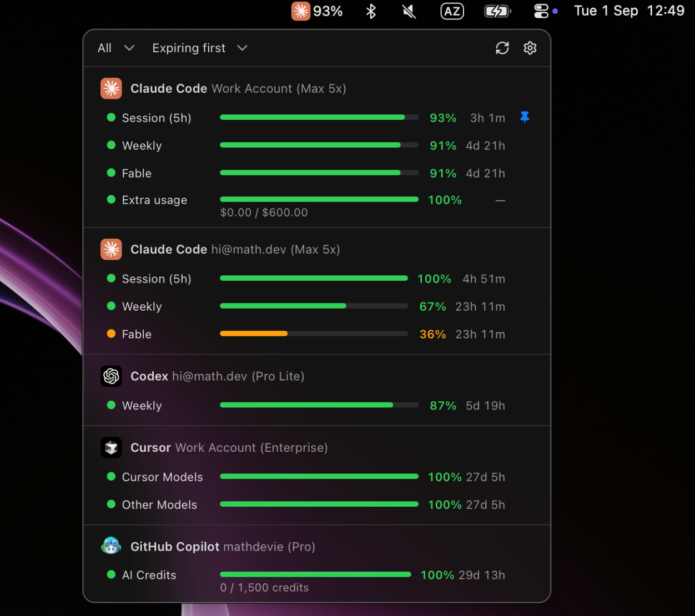Click the green status dot beside Cursor Models
The height and width of the screenshot is (616, 695).
[111, 476]
